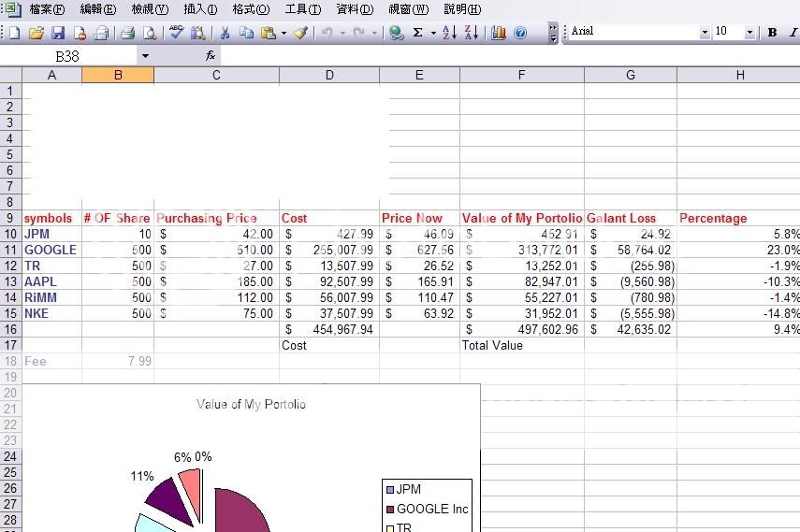Sort descending with the Z-A icon
The height and width of the screenshot is (532, 800).
pos(472,33)
